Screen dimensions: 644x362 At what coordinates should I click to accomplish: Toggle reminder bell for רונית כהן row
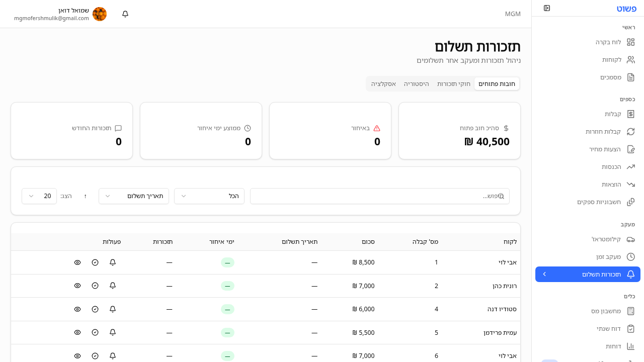click(x=112, y=286)
